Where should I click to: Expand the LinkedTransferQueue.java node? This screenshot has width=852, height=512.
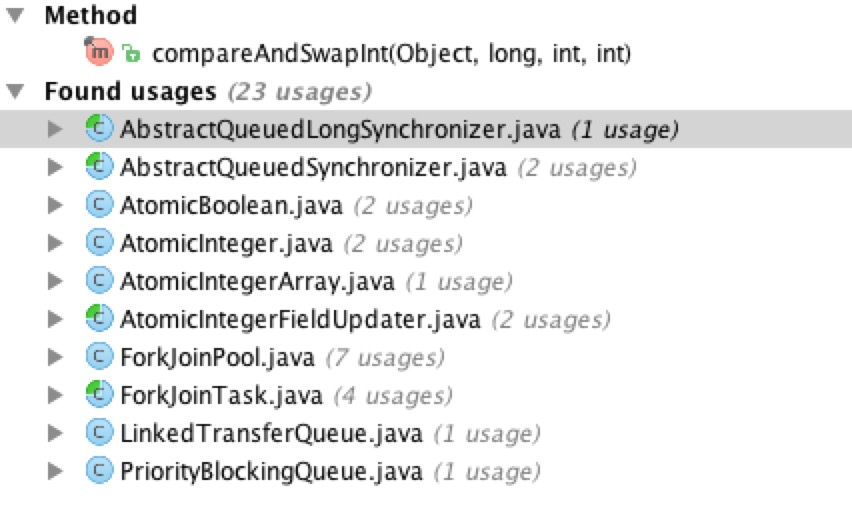coord(55,433)
